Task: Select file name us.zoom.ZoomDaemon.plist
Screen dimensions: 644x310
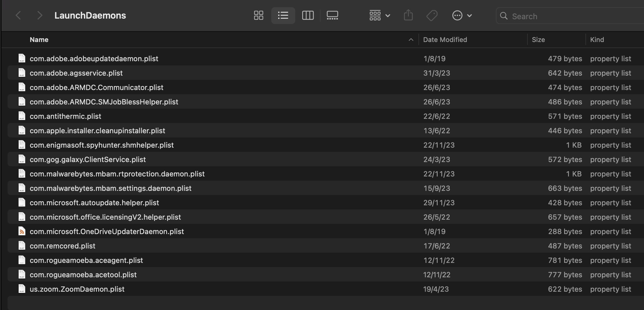Action: [77, 289]
